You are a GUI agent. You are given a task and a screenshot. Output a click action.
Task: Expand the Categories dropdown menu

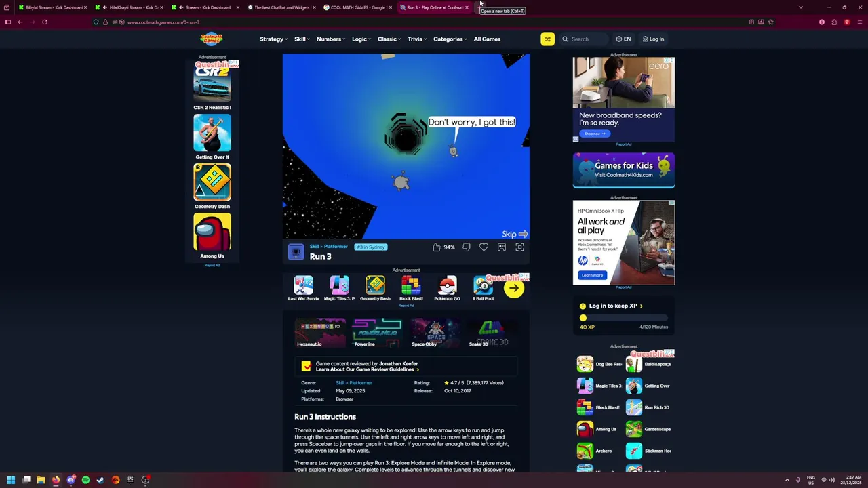(450, 39)
